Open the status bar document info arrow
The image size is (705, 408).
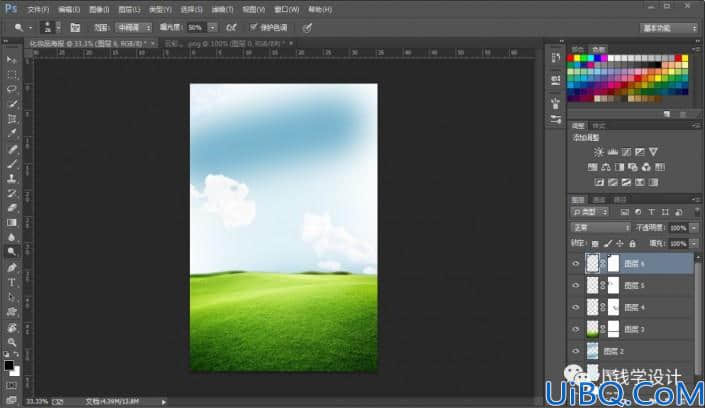(x=164, y=402)
